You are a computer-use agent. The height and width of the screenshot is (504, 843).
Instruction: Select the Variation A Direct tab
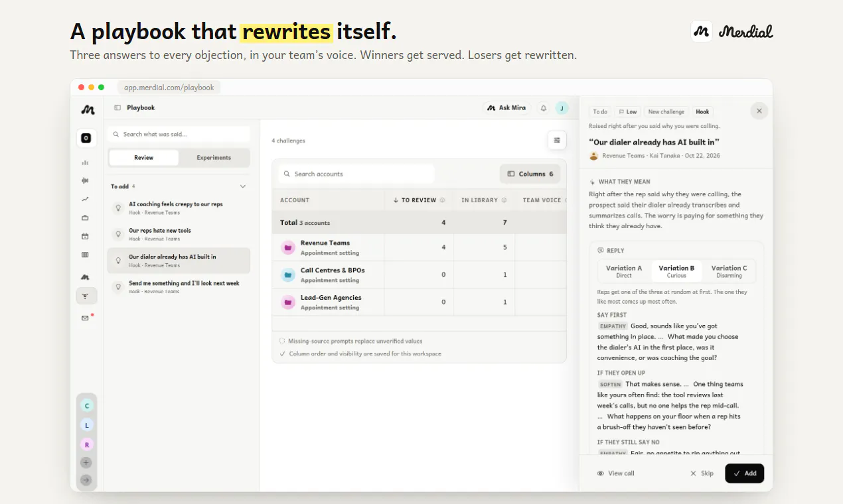click(624, 271)
